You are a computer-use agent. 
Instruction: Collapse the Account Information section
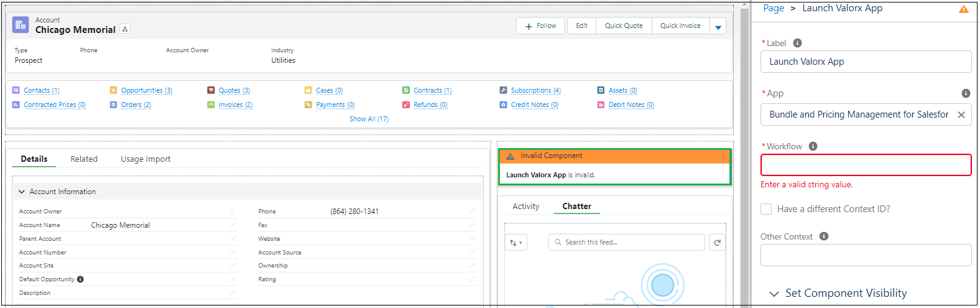22,192
